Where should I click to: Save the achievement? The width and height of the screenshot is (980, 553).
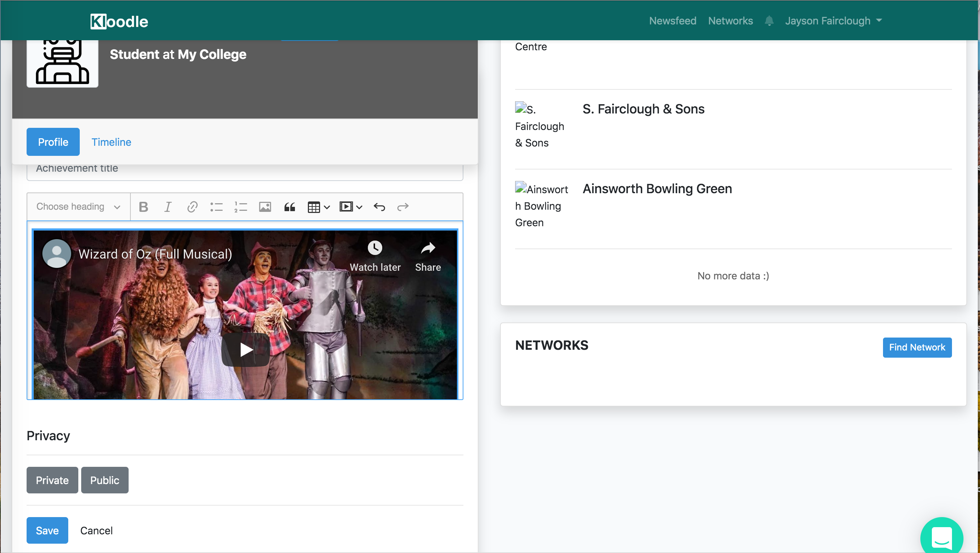pos(47,530)
